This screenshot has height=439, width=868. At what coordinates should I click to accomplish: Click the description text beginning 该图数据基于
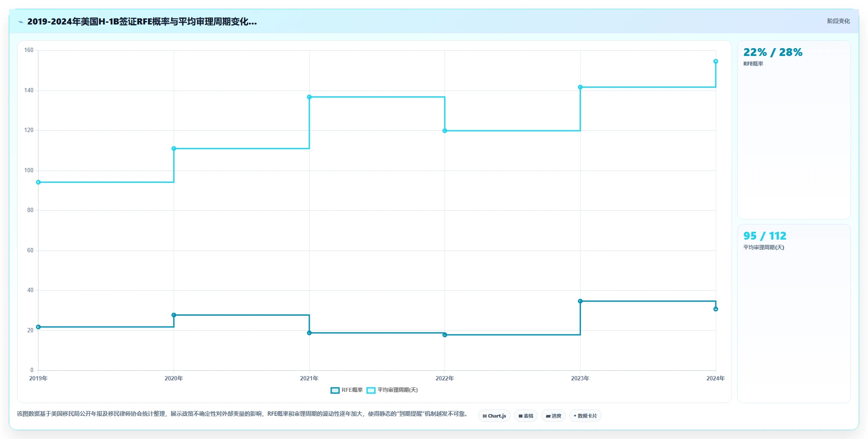tap(243, 414)
